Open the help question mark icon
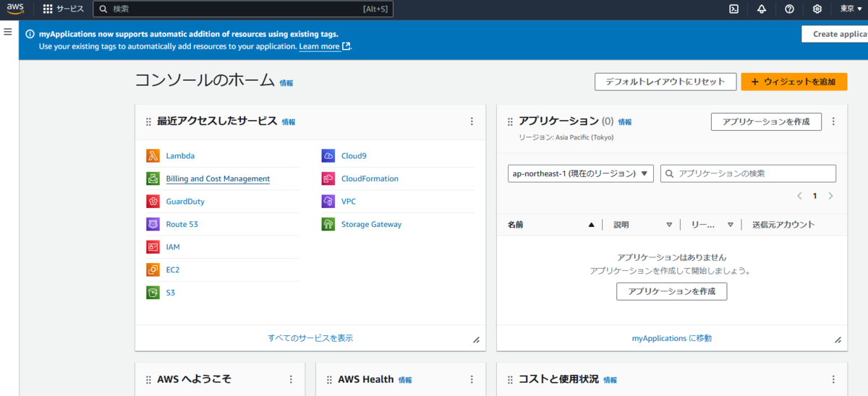This screenshot has width=868, height=396. pyautogui.click(x=790, y=9)
